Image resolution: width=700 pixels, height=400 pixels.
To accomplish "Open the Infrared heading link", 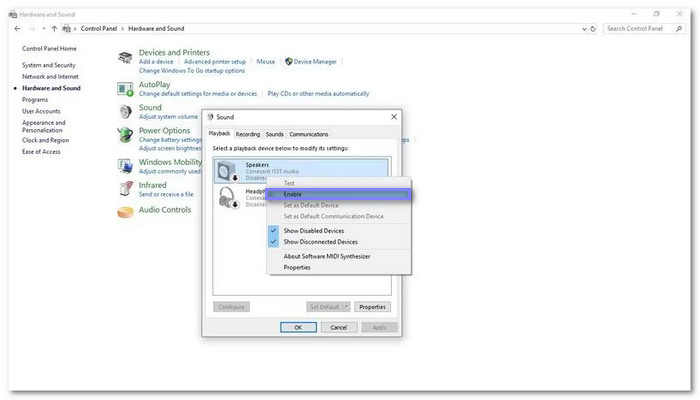I will point(152,185).
